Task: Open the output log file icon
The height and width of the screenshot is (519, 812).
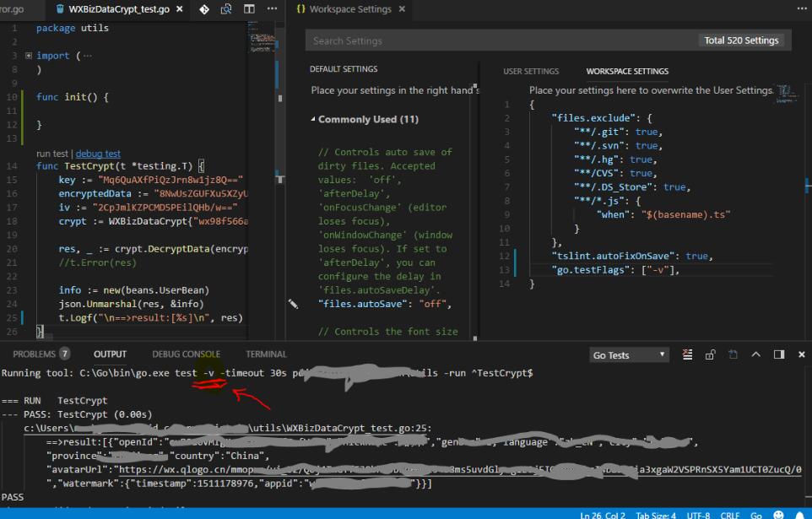Action: pos(733,354)
